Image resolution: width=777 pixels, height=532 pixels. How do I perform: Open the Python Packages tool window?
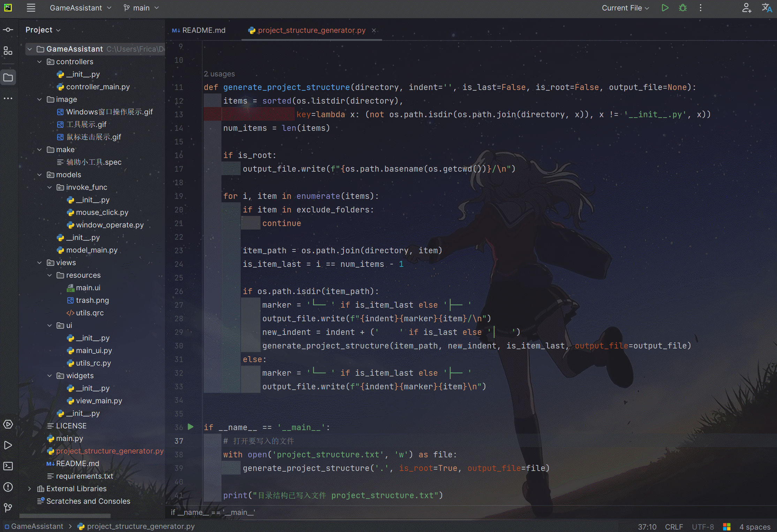point(8,424)
